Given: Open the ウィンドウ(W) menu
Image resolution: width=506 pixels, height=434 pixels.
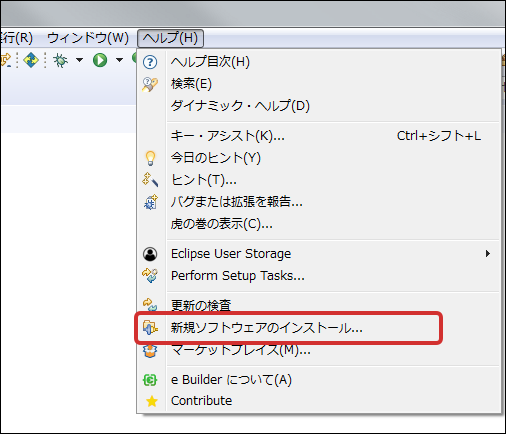Looking at the screenshot, I should (x=88, y=38).
